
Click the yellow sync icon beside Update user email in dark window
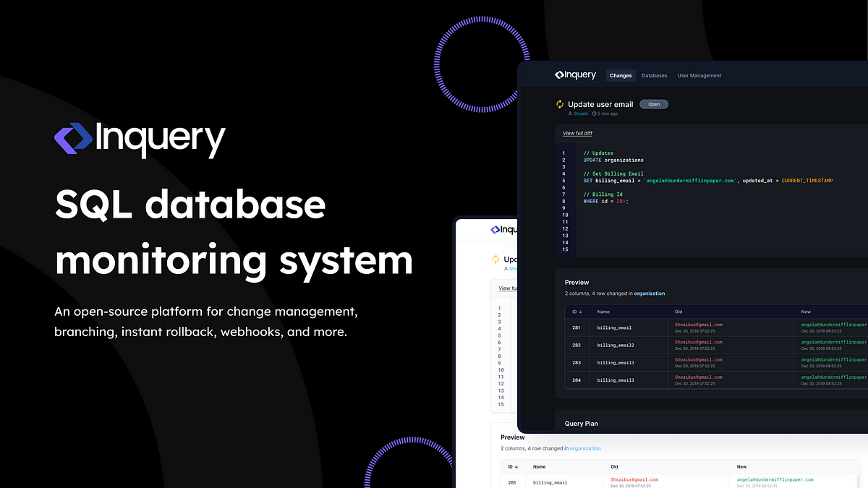pos(559,104)
